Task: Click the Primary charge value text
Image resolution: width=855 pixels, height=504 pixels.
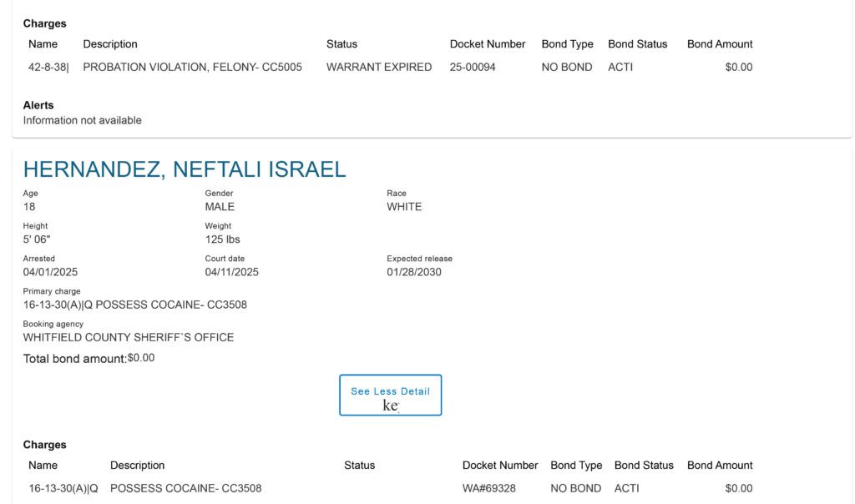Action: point(134,305)
